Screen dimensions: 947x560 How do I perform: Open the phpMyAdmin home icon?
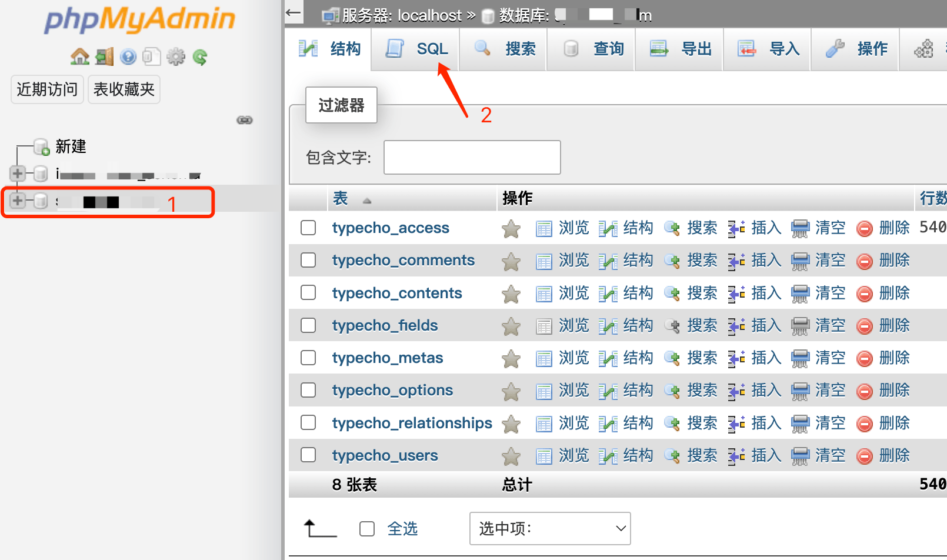tap(80, 57)
